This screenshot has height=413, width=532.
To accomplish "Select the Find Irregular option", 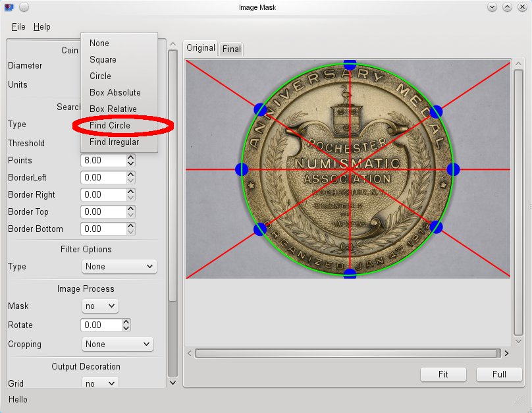I will coord(119,142).
